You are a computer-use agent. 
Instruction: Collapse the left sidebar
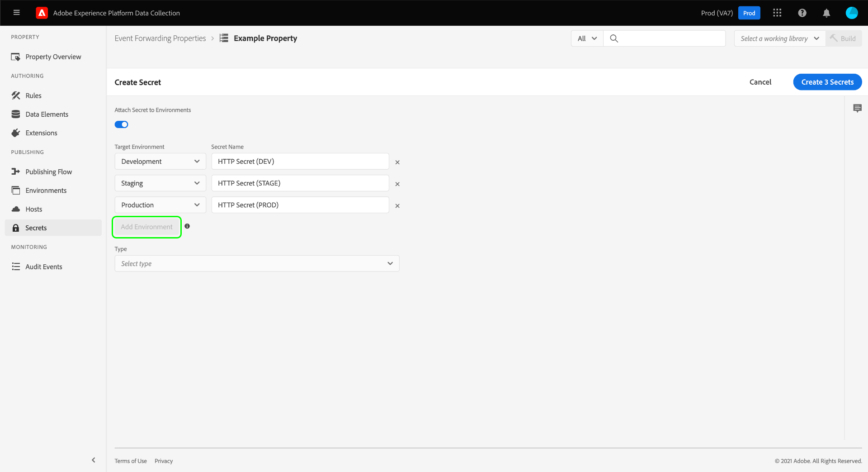(x=94, y=460)
